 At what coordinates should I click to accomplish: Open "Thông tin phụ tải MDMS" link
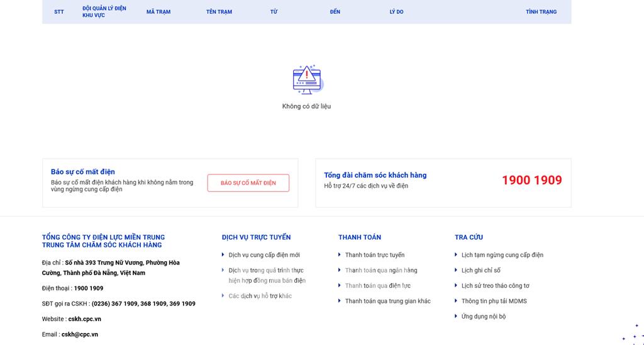click(494, 301)
